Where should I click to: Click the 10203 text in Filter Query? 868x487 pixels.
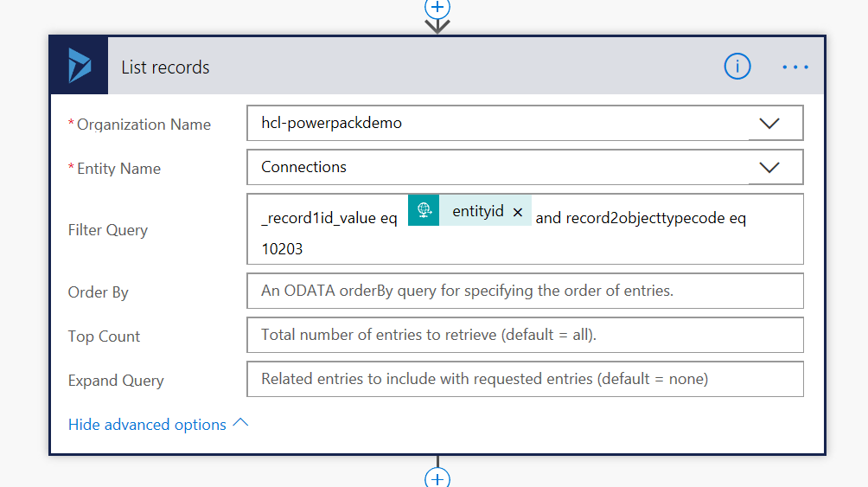(282, 249)
